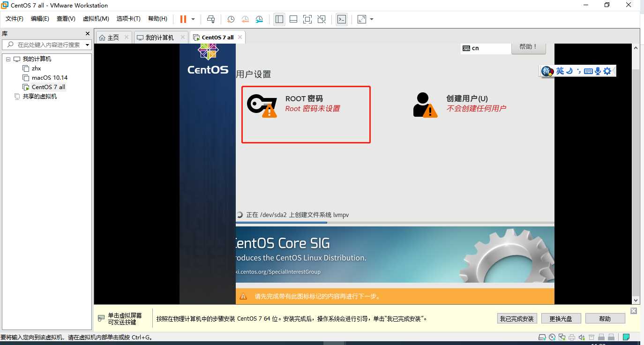Click the scroll down arrow of VM view
Image resolution: width=644 pixels, height=345 pixels.
[x=636, y=300]
